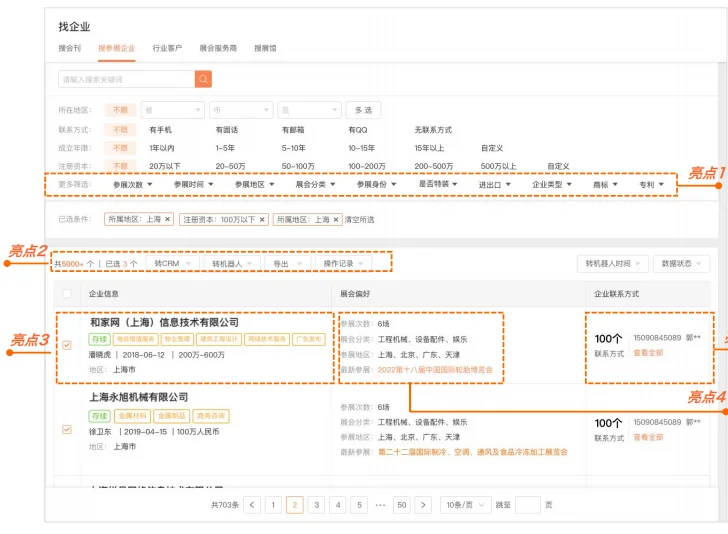Click 查看全部 for 上海永旭机械 contacts
This screenshot has width=728, height=534.
648,437
